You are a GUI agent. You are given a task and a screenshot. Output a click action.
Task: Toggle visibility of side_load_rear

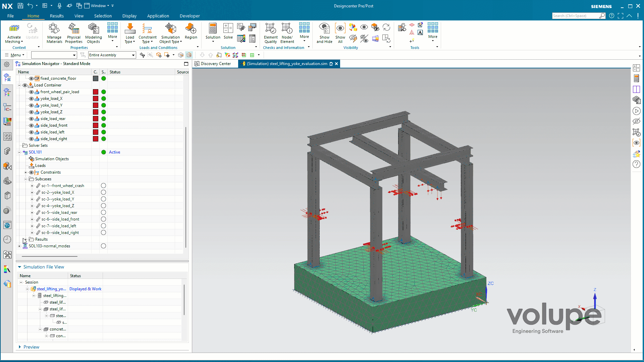31,119
